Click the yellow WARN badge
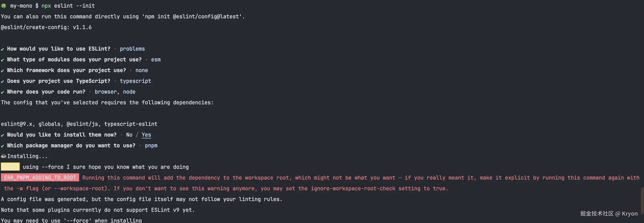644x223 pixels. pos(10,167)
